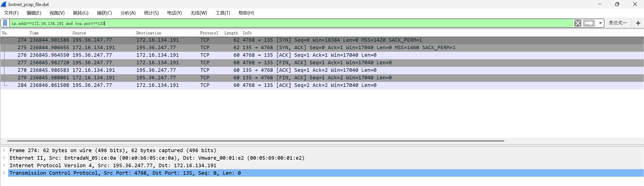Sort by Info column header
This screenshot has height=186, width=644.
442,33
